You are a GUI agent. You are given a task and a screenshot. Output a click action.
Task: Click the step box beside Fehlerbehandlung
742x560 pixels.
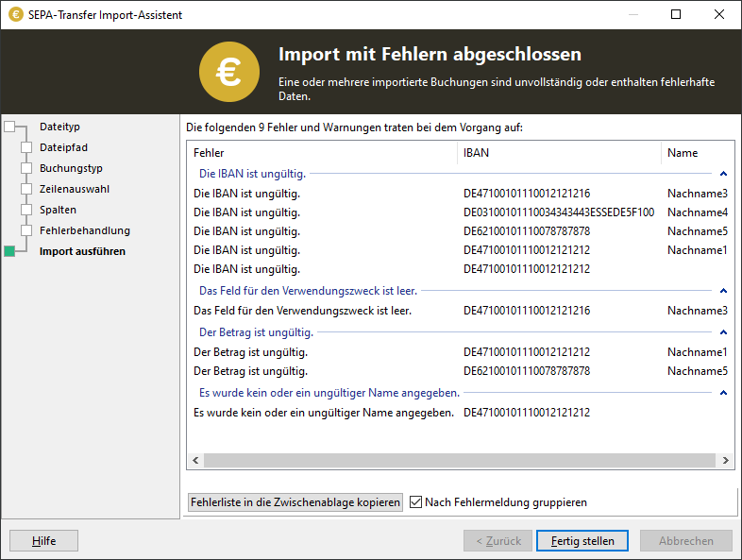point(26,230)
